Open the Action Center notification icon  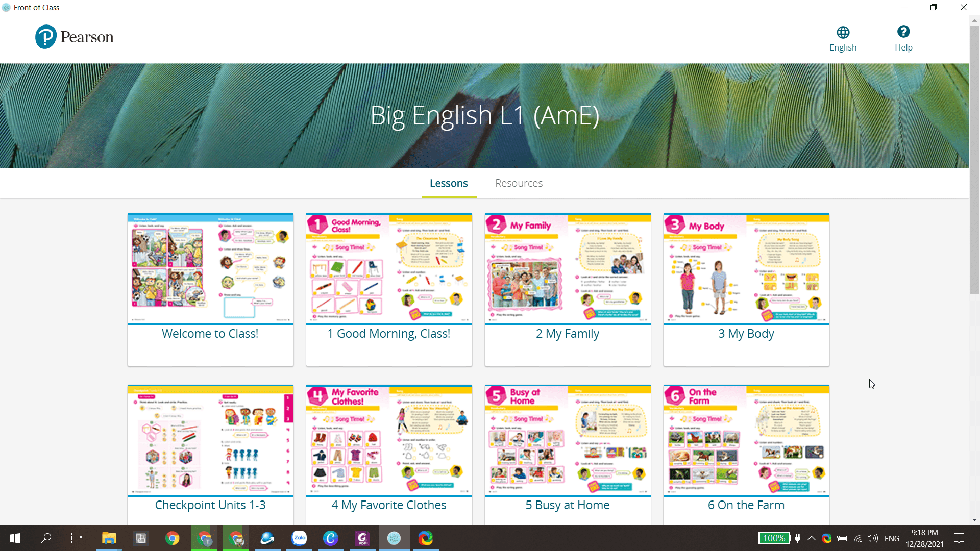[958, 538]
